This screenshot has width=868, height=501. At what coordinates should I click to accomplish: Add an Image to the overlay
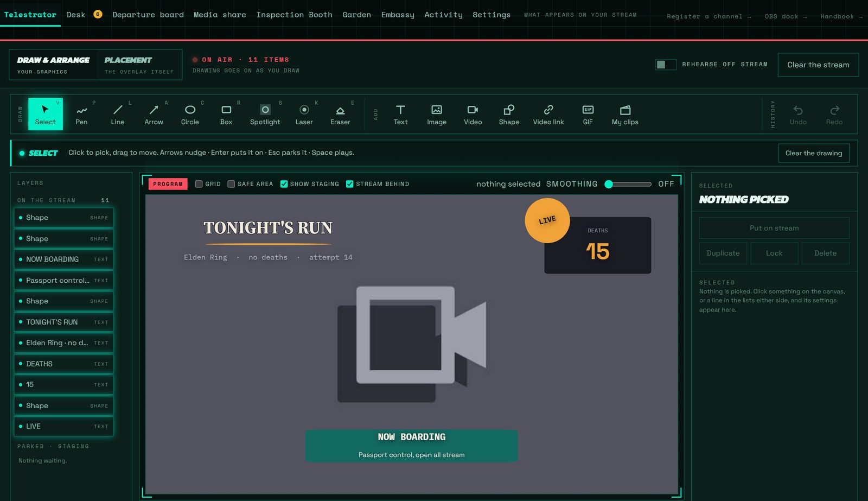(x=437, y=114)
